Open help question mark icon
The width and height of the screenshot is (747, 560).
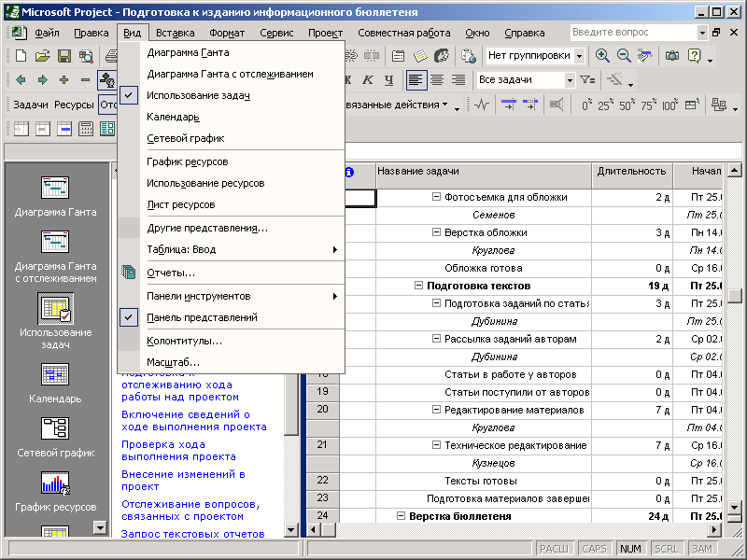coord(695,56)
